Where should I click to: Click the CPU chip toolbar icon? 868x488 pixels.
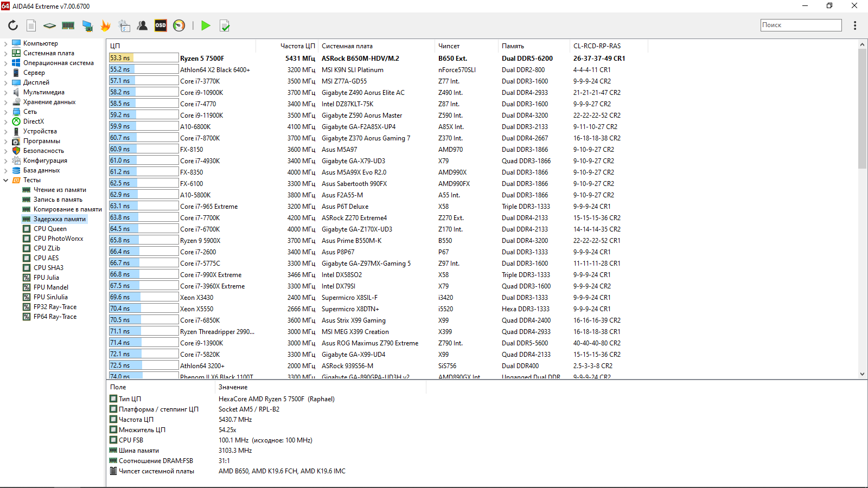coord(49,25)
